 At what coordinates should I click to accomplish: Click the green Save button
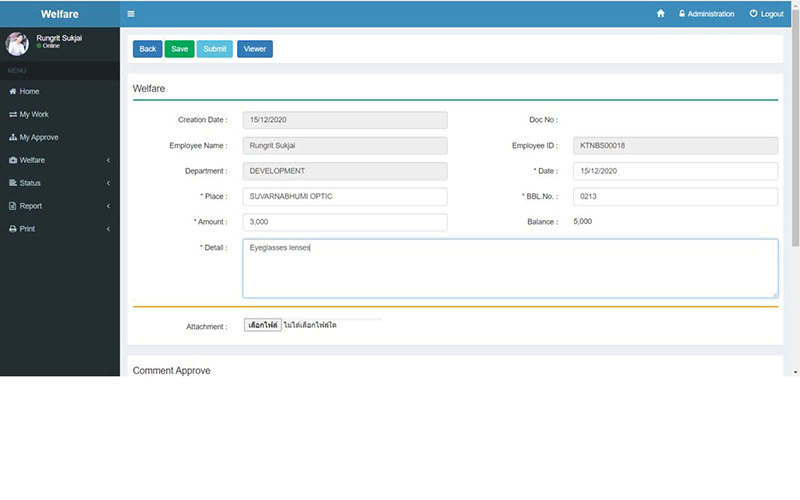click(179, 49)
